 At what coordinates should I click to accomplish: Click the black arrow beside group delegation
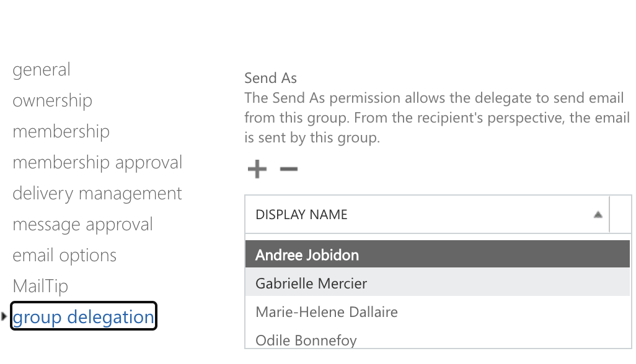(4, 317)
